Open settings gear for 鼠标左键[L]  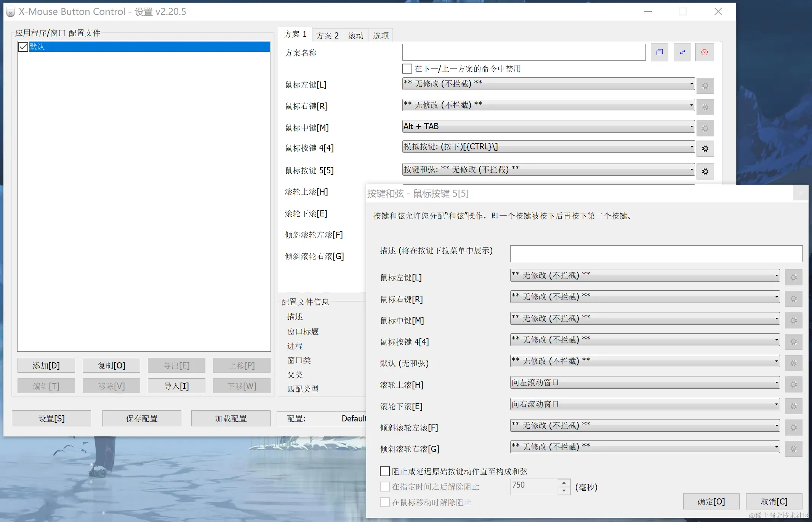point(705,86)
